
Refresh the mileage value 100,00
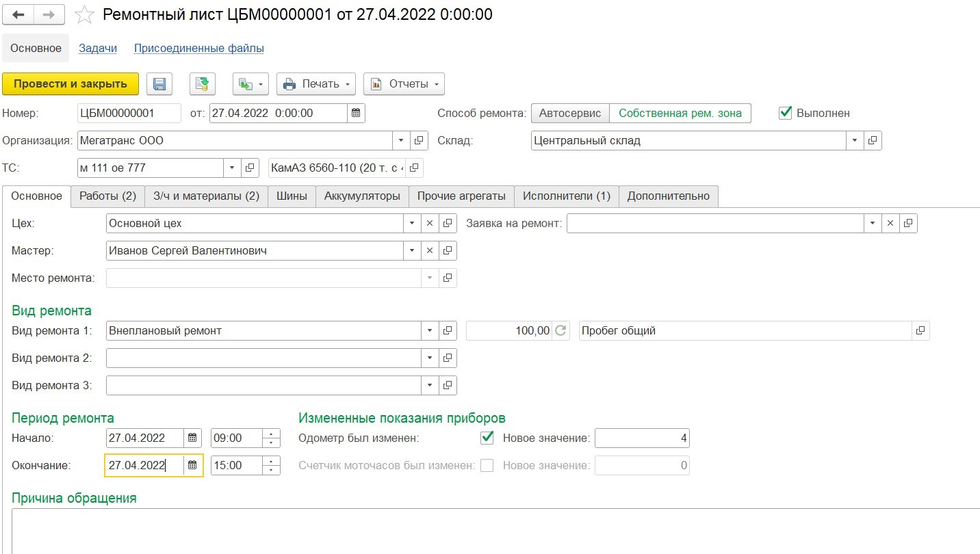pos(560,331)
